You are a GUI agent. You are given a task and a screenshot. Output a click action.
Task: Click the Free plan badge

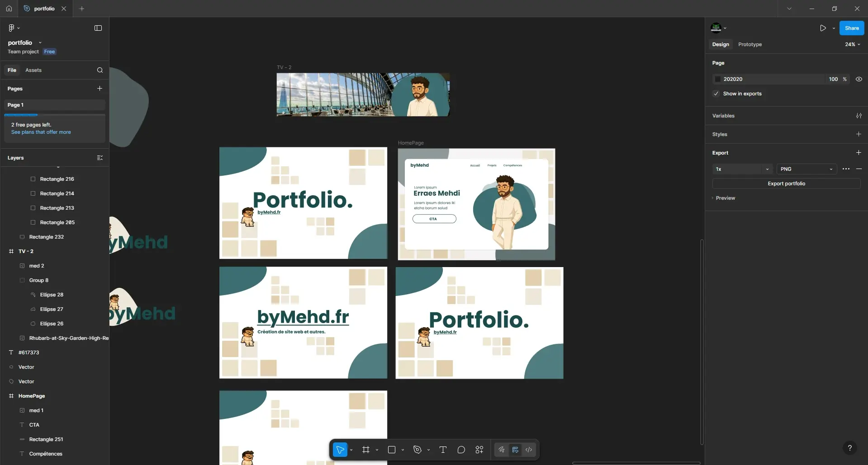point(49,52)
